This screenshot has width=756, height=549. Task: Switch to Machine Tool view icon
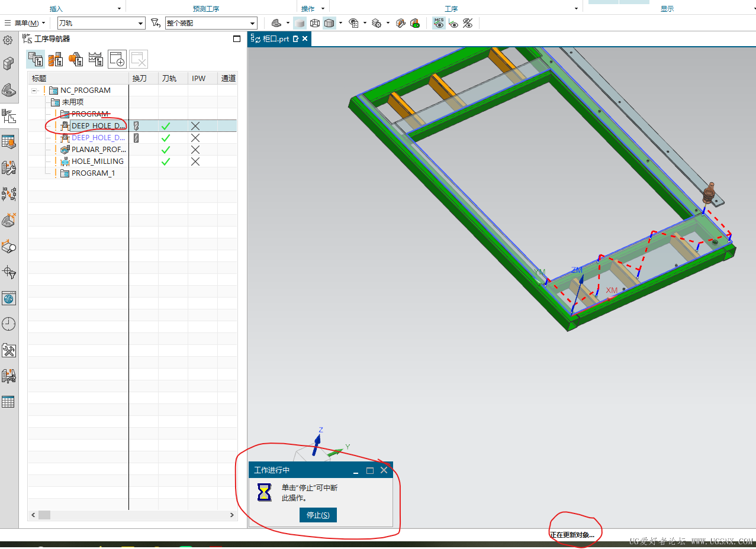click(56, 59)
